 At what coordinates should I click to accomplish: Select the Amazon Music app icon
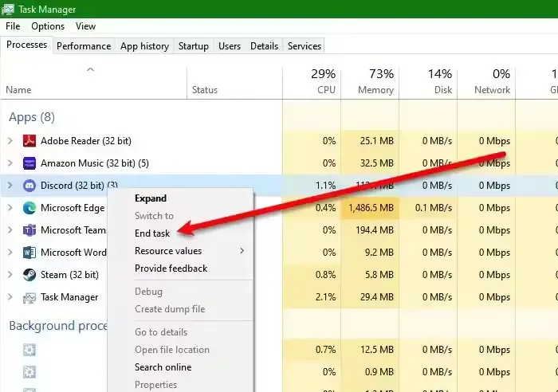click(29, 163)
